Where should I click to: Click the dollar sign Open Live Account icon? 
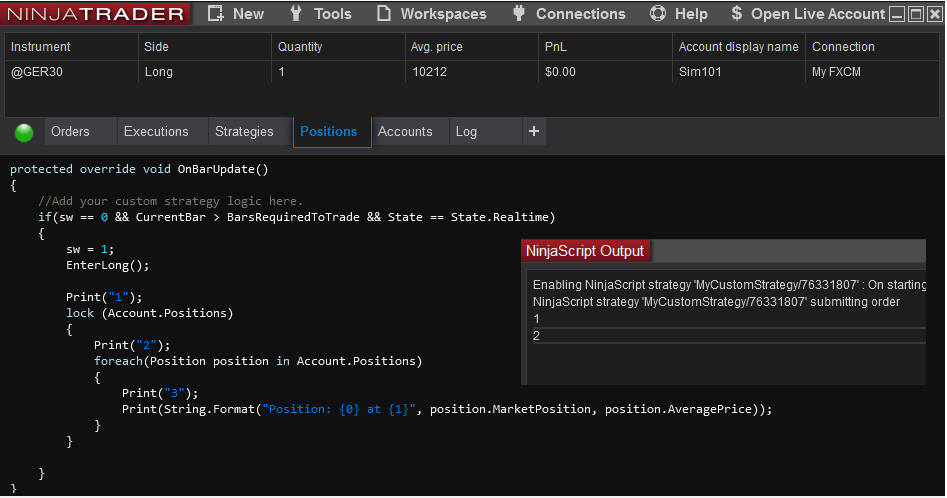pos(737,14)
